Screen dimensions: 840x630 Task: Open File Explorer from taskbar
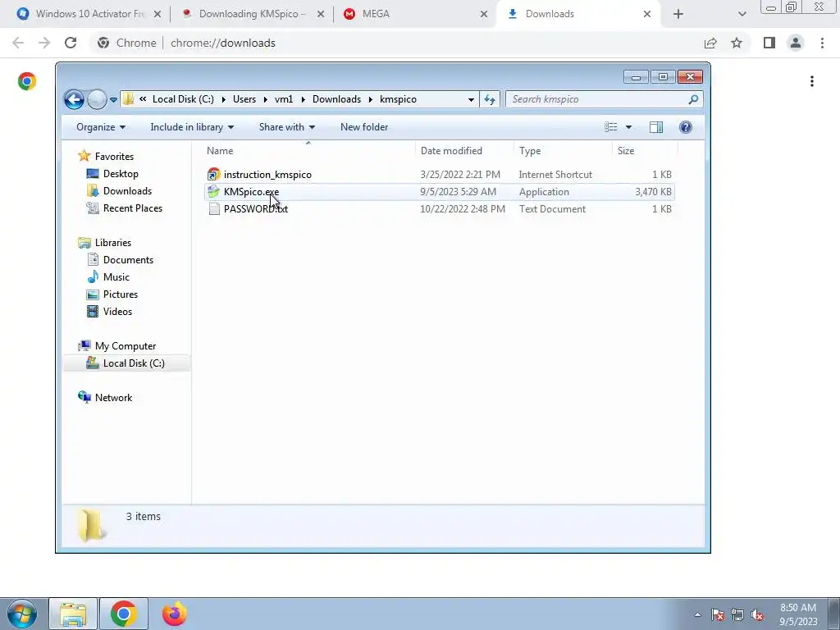coord(73,614)
